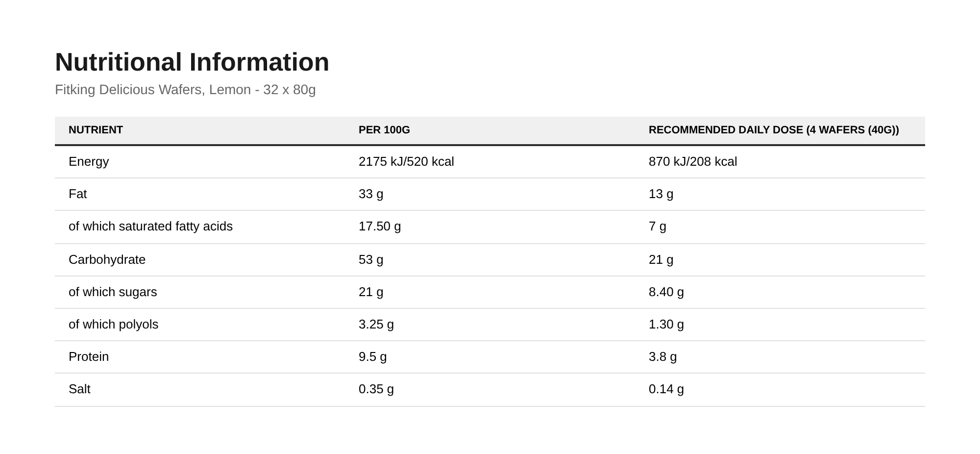Screen dimensions: 980x454
Task: Click the 33 g fat value
Action: pyautogui.click(x=371, y=194)
